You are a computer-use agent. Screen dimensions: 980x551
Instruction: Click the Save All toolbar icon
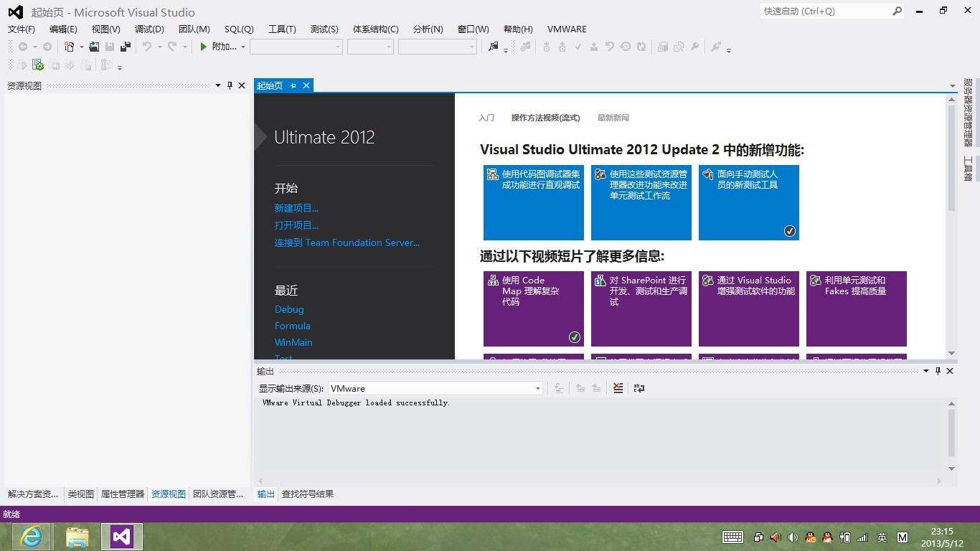tap(126, 47)
